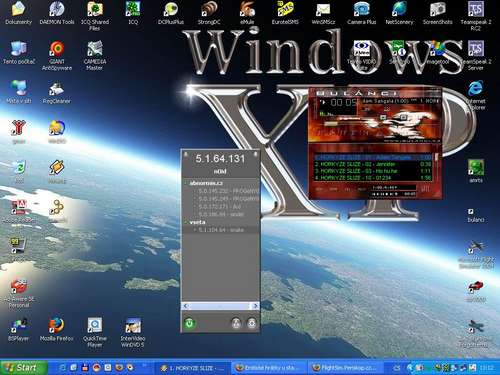Switch to the middle Firefox taskbar window
This screenshot has width=500, height=375.
[269, 368]
